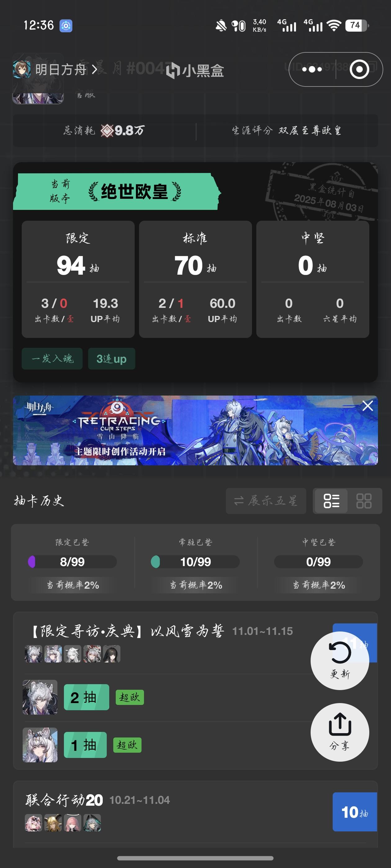Open the silver-haired operator 2抽 portrait

tap(40, 697)
